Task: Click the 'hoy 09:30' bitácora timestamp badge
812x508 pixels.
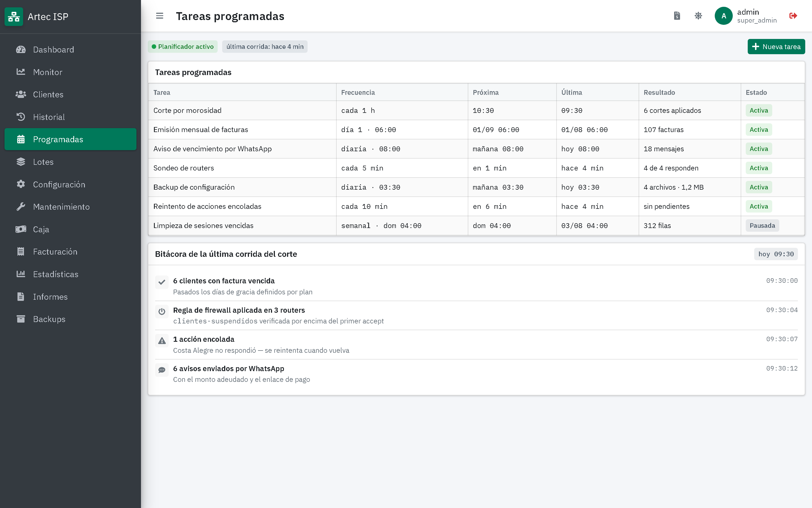Action: point(776,254)
